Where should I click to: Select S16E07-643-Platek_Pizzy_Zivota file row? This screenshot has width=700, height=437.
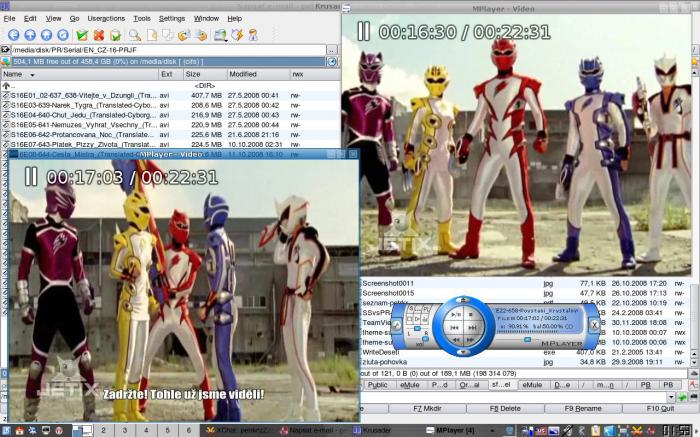click(x=170, y=144)
